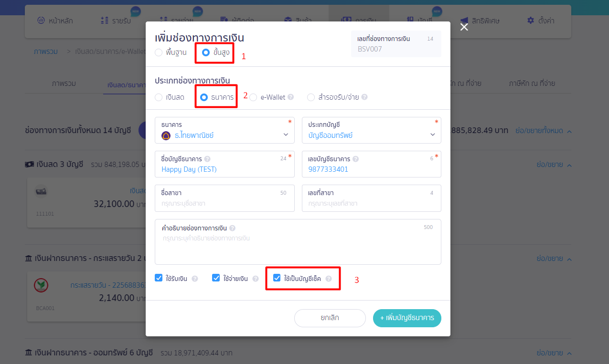
Task: Click the help icon beside เลขบัญชีธนาคาร
Action: click(356, 159)
